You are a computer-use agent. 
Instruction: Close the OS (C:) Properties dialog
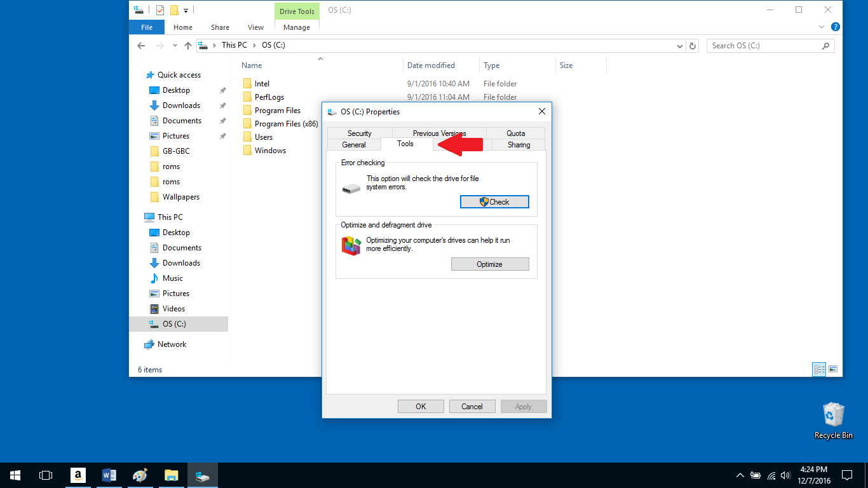(x=542, y=111)
